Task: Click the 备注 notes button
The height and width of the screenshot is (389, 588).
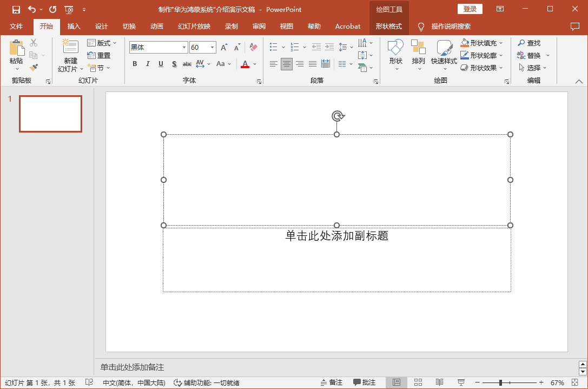Action: point(332,383)
